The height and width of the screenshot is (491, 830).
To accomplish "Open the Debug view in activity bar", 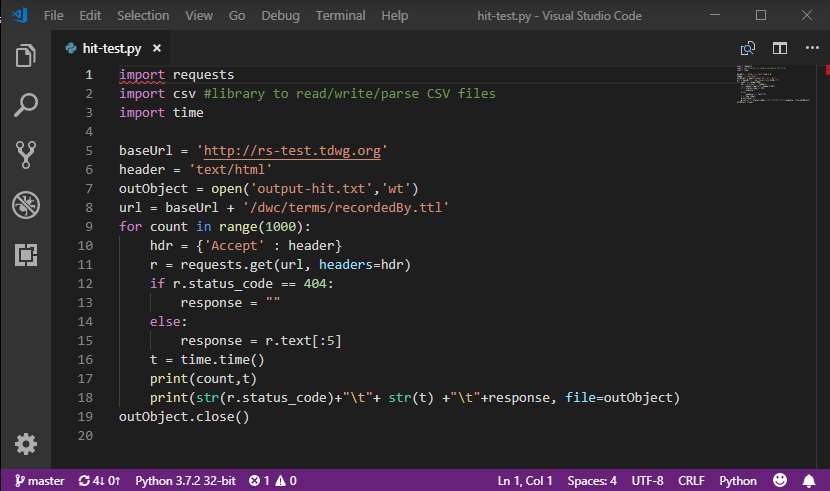I will point(26,205).
